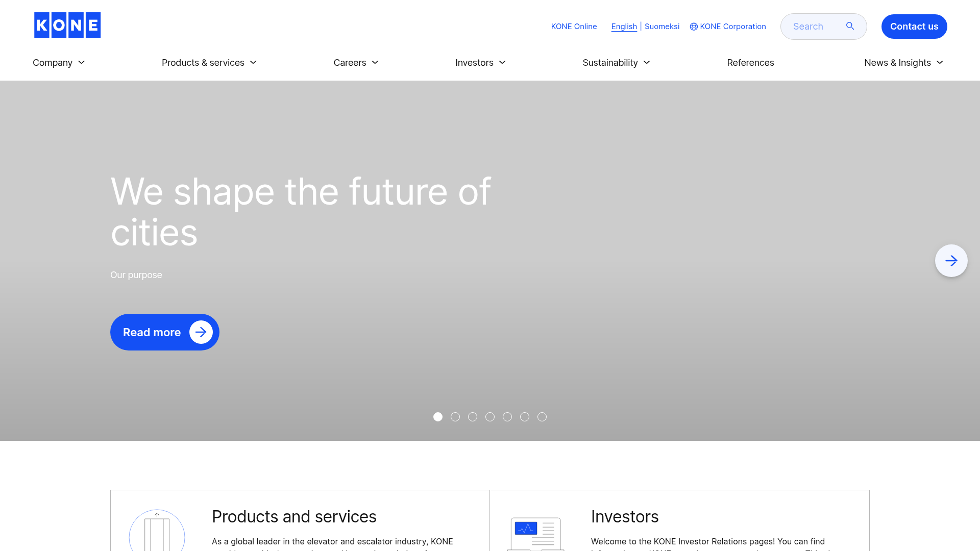
Task: Click the KONE logo
Action: 67,25
